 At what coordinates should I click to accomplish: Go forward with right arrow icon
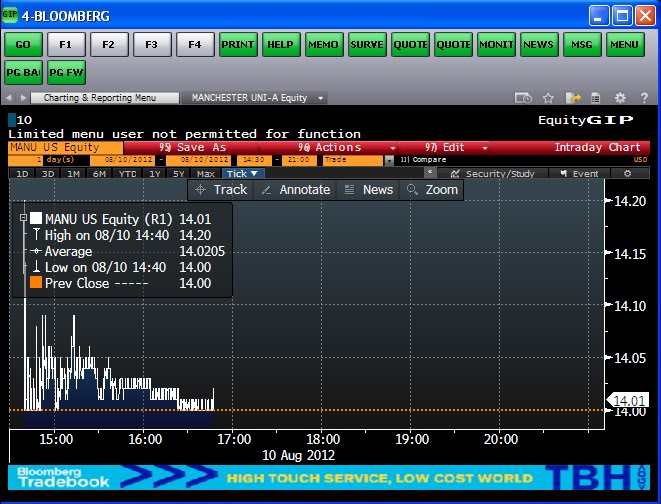[23, 98]
